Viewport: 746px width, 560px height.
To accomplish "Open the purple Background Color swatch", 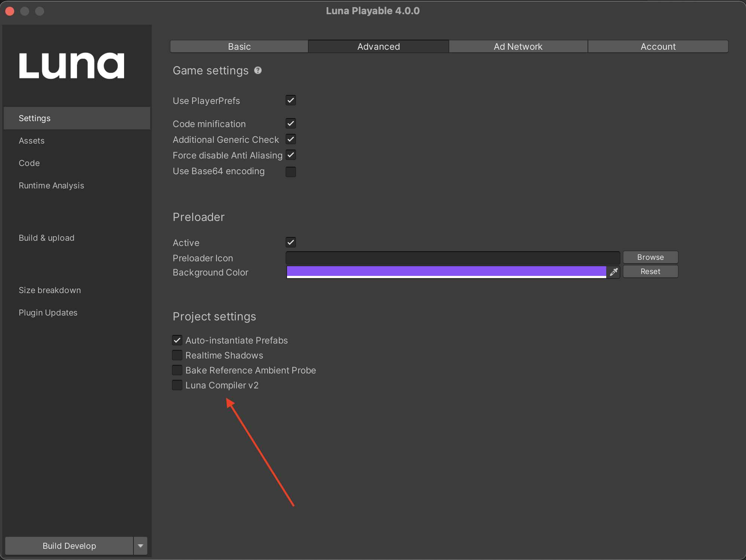I will [x=446, y=272].
